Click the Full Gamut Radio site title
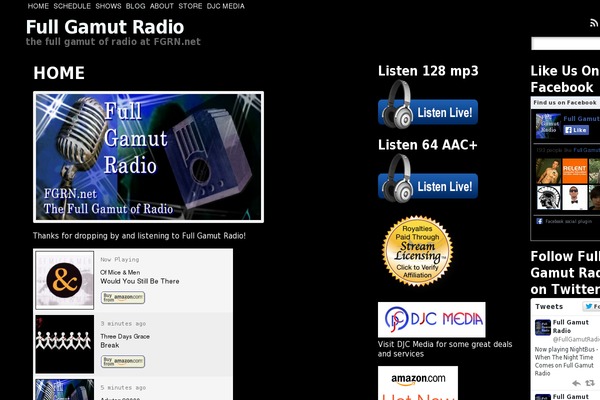The image size is (600, 400). pyautogui.click(x=105, y=27)
